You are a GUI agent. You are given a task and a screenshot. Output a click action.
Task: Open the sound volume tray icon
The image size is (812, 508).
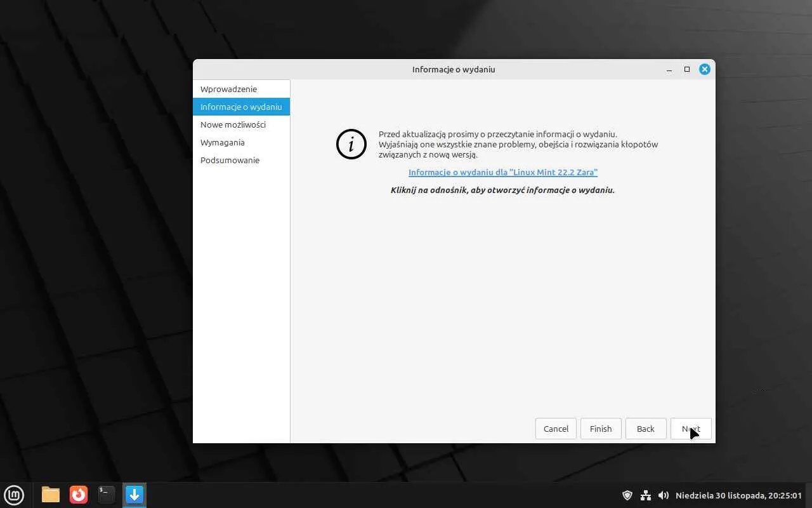pyautogui.click(x=664, y=495)
